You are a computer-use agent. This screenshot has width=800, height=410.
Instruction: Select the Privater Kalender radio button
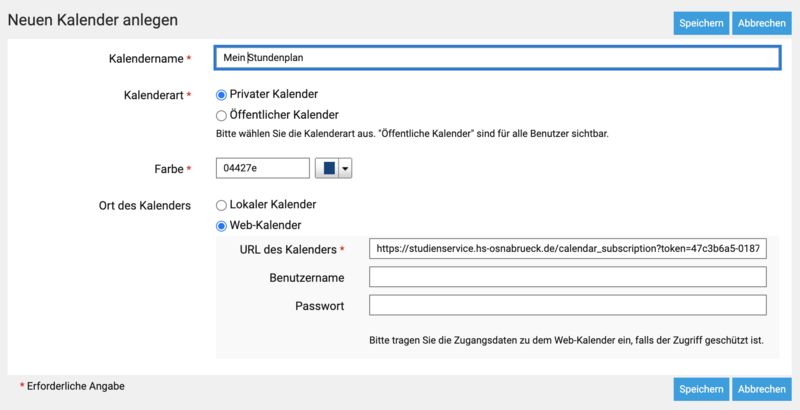pyautogui.click(x=222, y=94)
